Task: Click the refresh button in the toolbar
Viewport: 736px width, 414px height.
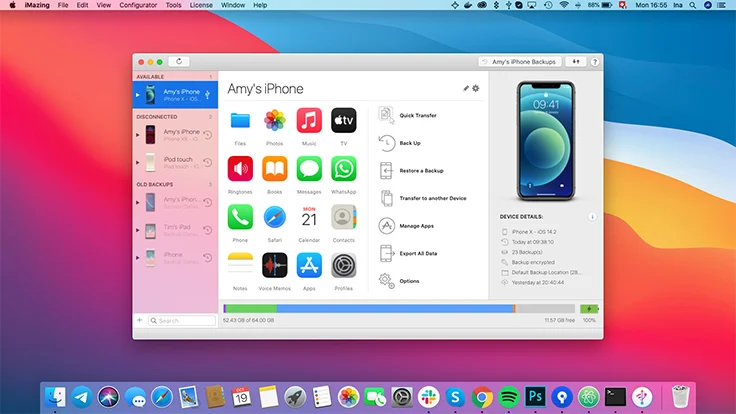Action: [x=179, y=61]
